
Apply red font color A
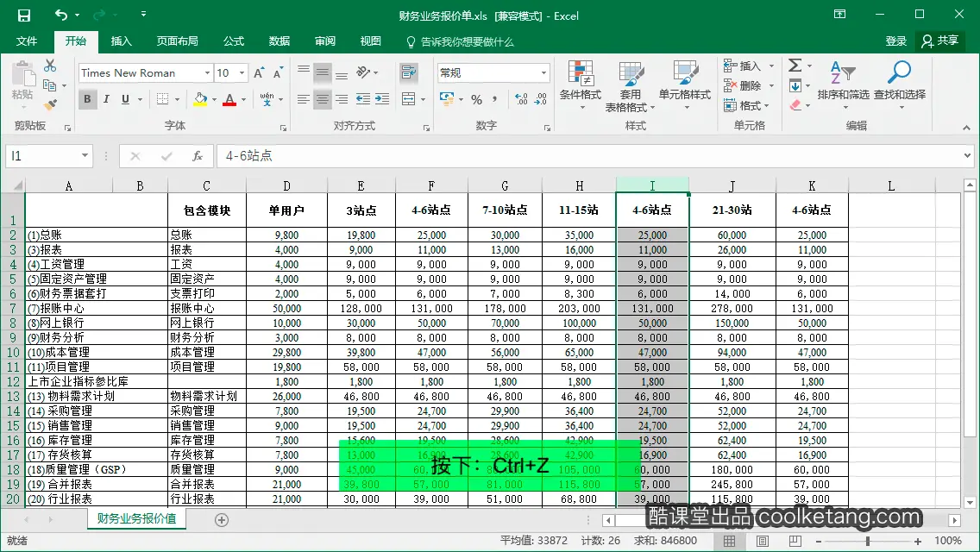coord(229,99)
